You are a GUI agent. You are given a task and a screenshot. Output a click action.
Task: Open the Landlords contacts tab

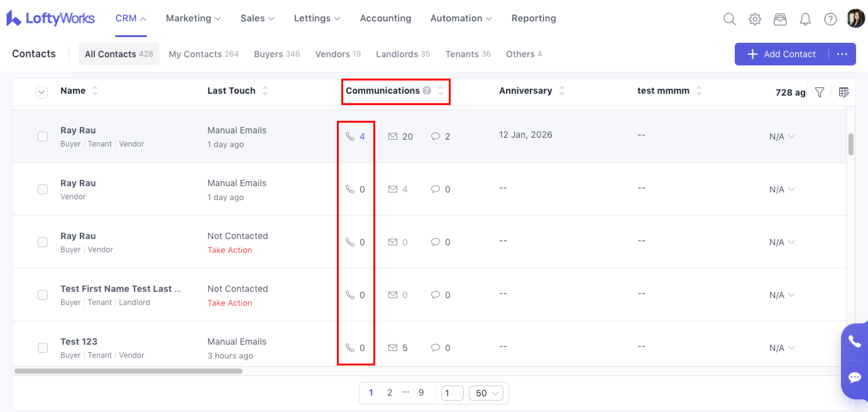click(x=402, y=54)
